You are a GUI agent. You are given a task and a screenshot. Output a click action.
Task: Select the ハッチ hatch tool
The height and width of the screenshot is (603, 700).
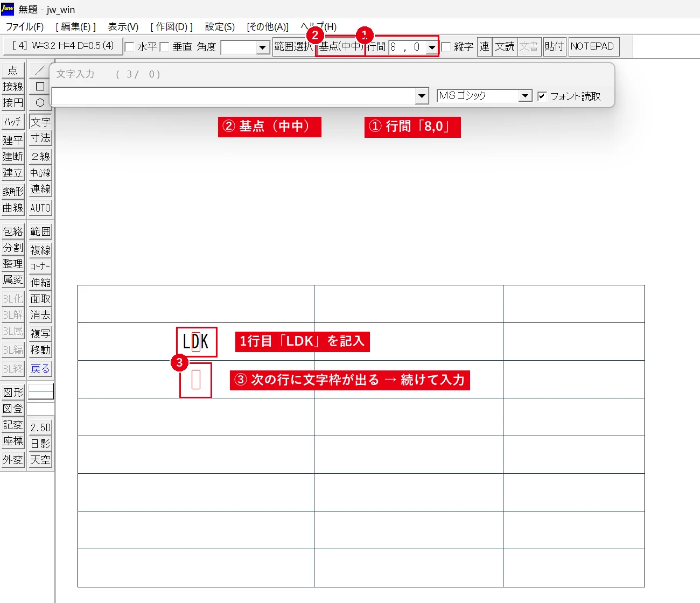tap(13, 122)
